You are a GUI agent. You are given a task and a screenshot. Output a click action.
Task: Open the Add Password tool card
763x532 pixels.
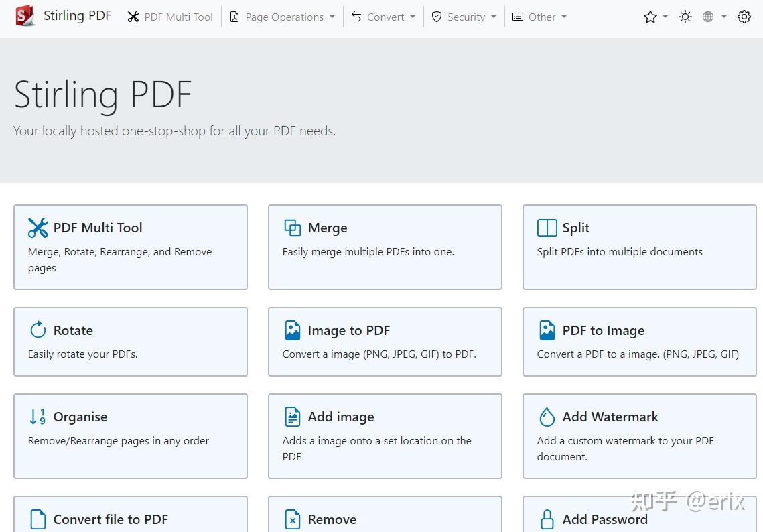[605, 519]
